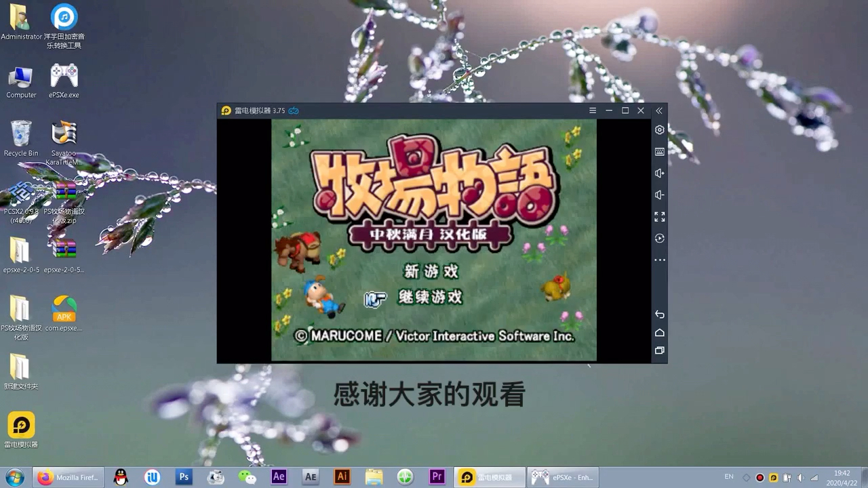Viewport: 868px width, 488px height.
Task: Click the volume up icon in sidebar
Action: (659, 174)
